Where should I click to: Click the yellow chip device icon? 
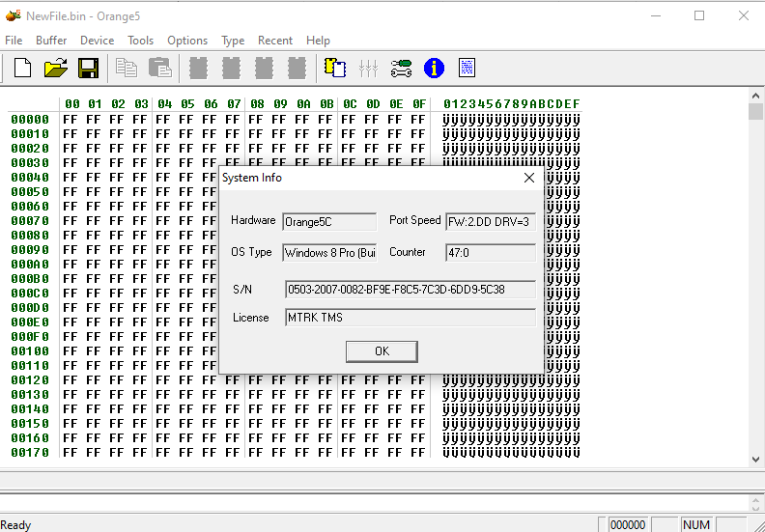point(335,68)
